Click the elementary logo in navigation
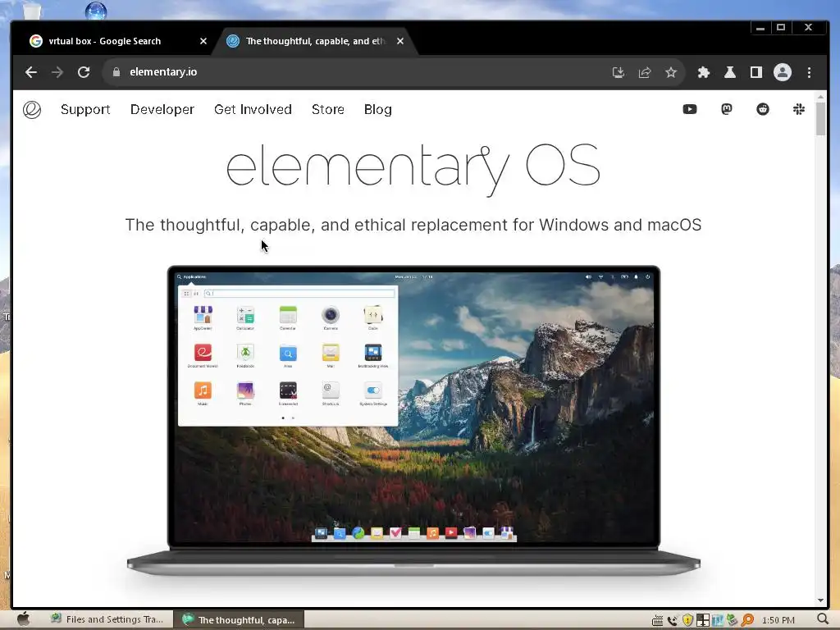The height and width of the screenshot is (630, 840). tap(32, 109)
